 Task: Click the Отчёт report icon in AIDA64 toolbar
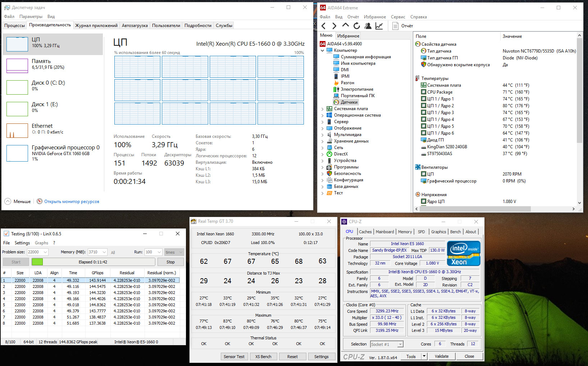point(395,26)
